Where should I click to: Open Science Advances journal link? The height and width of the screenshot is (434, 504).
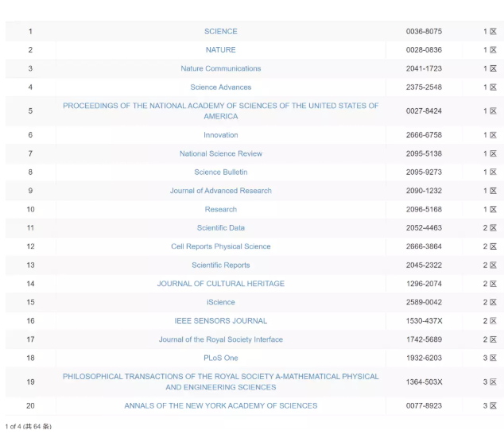click(221, 87)
